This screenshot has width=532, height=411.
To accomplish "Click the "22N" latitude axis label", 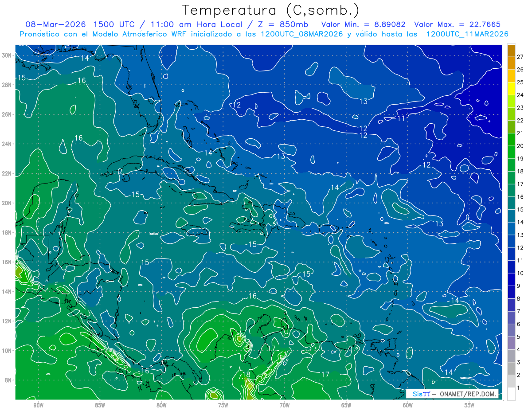I will click(x=7, y=173).
